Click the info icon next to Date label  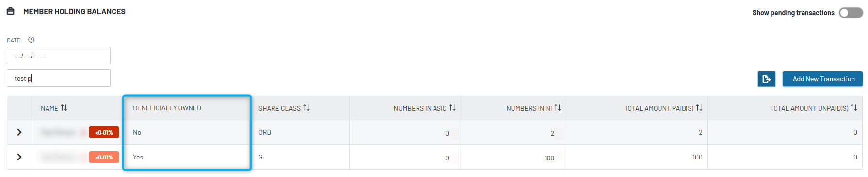[31, 40]
